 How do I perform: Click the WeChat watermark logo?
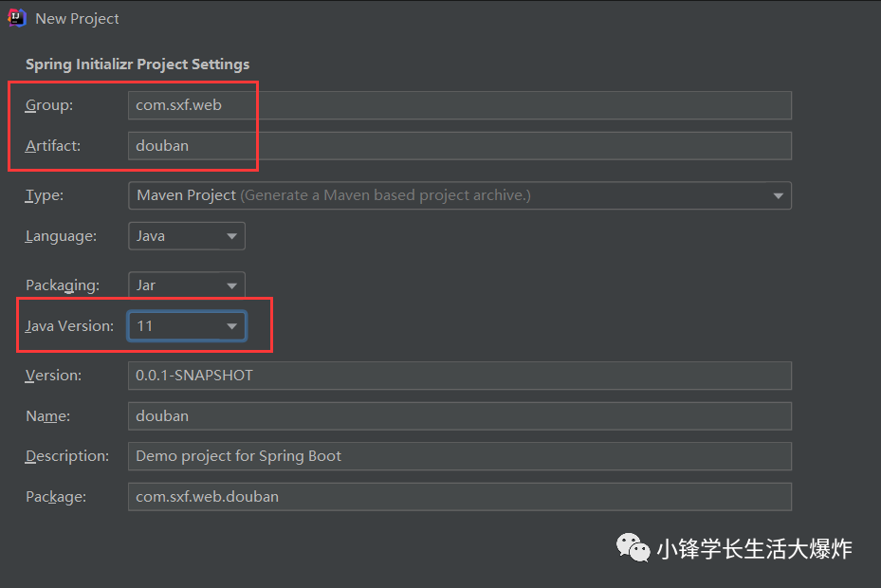633,547
